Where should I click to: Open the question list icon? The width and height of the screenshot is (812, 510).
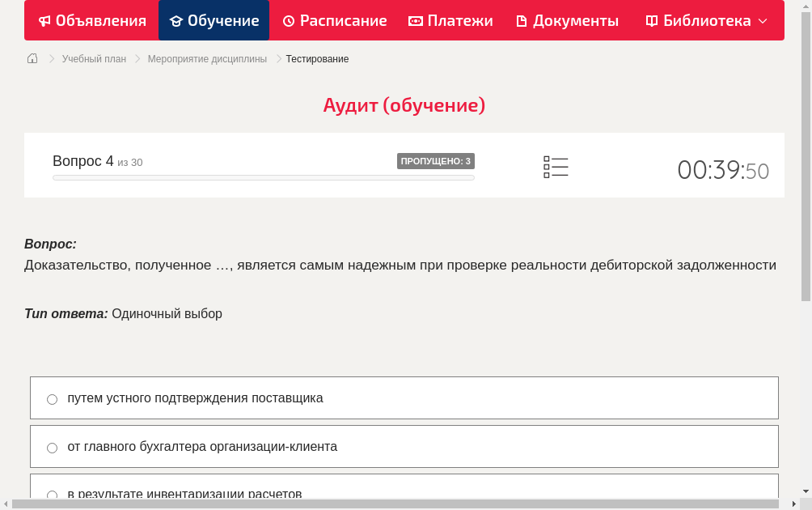pos(556,167)
